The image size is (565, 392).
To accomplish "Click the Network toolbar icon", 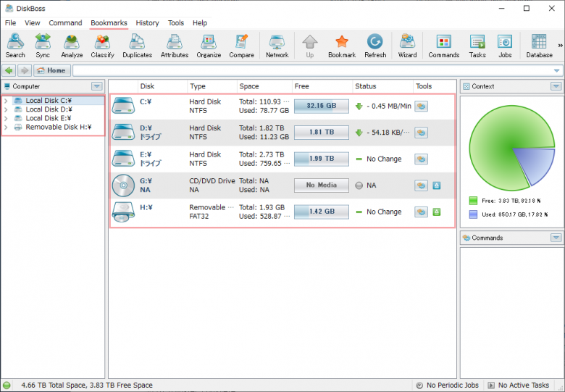I will [x=277, y=46].
